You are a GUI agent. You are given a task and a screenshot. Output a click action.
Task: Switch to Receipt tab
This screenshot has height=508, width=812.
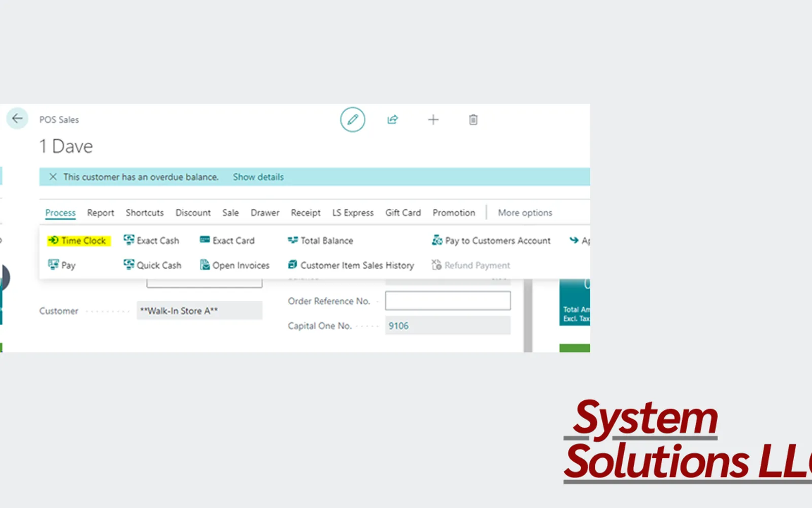point(306,213)
